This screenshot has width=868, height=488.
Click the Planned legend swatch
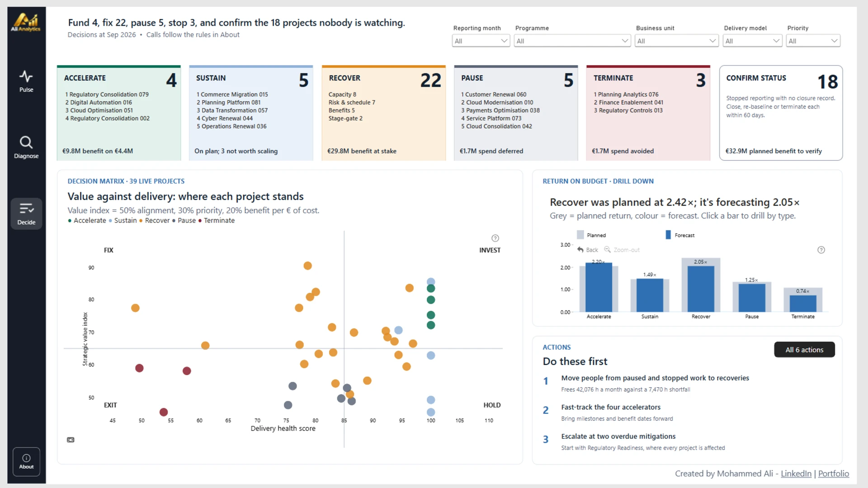click(x=580, y=235)
